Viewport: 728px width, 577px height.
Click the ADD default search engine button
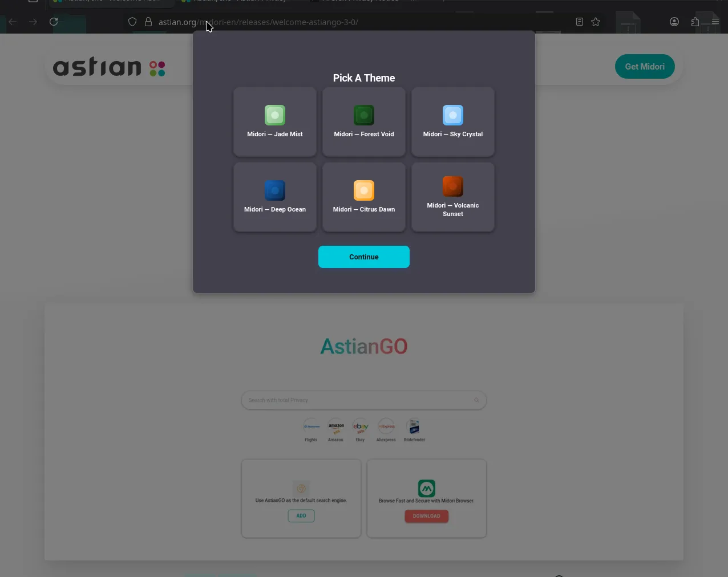(301, 516)
